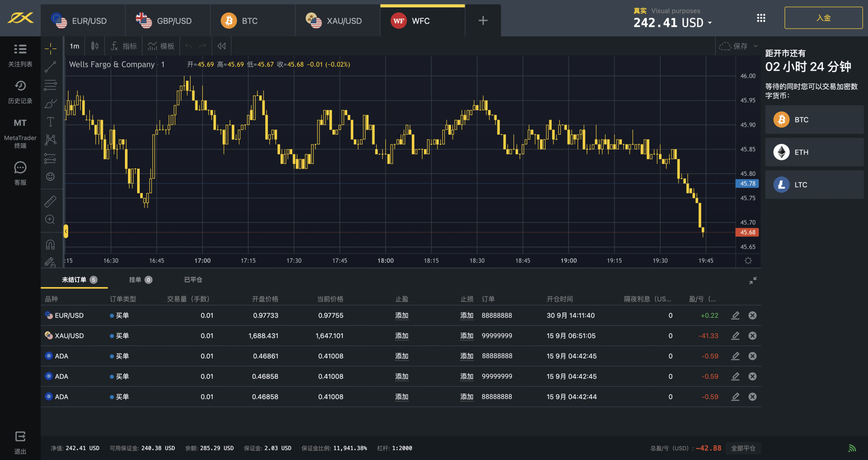Open the 1m timeframe selector

(75, 46)
